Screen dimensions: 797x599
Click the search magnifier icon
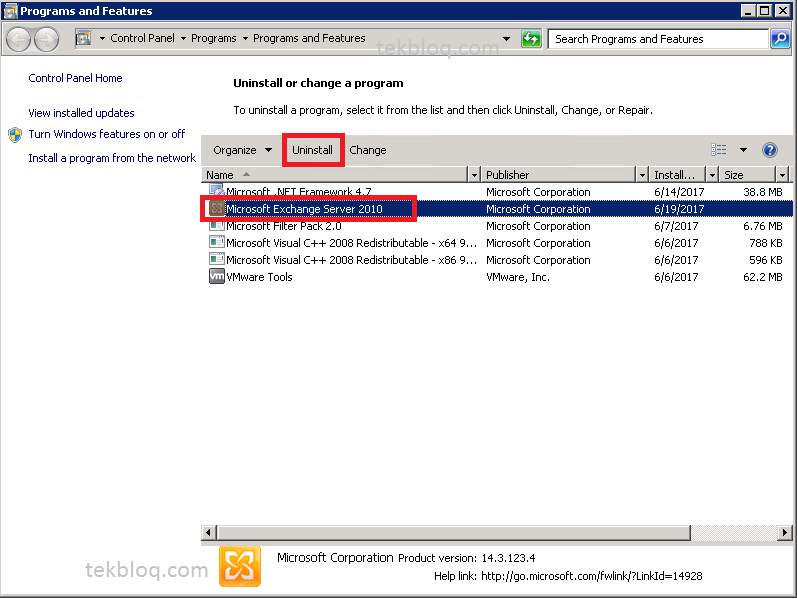tap(780, 39)
